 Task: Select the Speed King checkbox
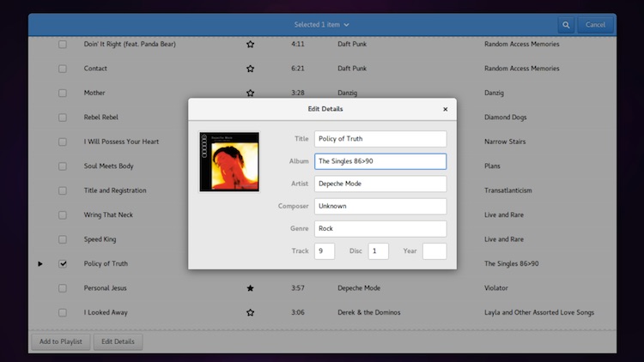click(63, 239)
